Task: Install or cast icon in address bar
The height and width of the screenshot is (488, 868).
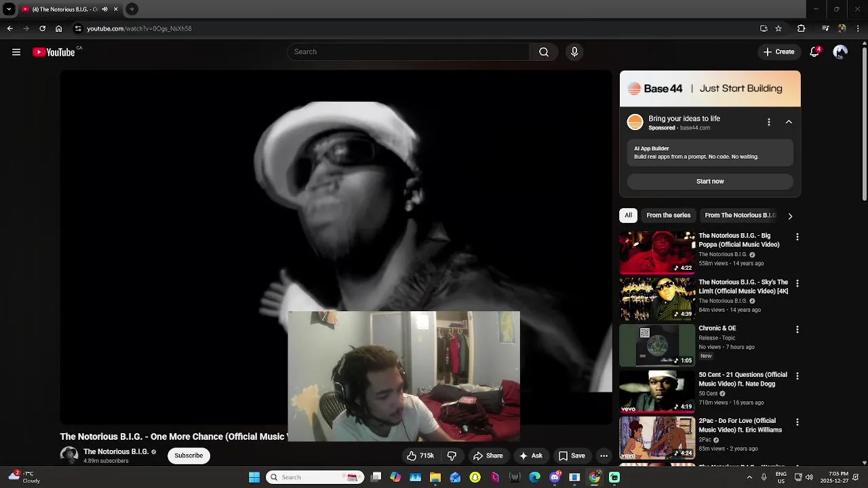Action: click(x=764, y=28)
